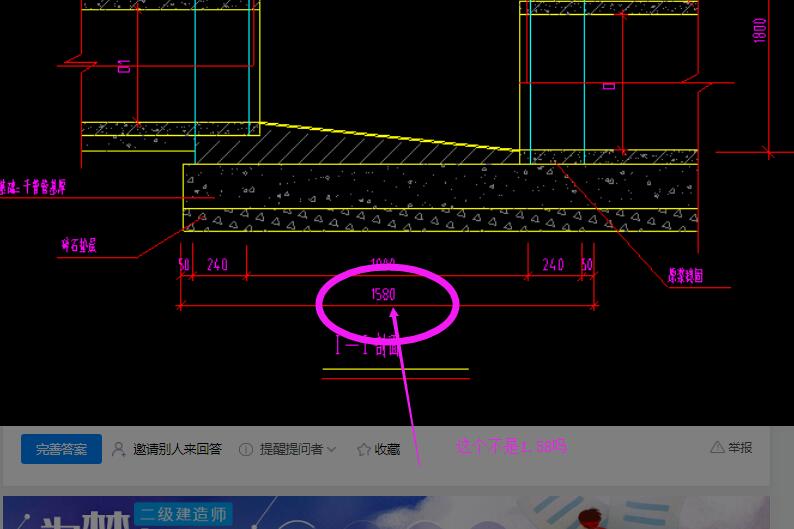Image resolution: width=794 pixels, height=529 pixels.
Task: Click the left 240 dimension value
Action: coord(217,264)
